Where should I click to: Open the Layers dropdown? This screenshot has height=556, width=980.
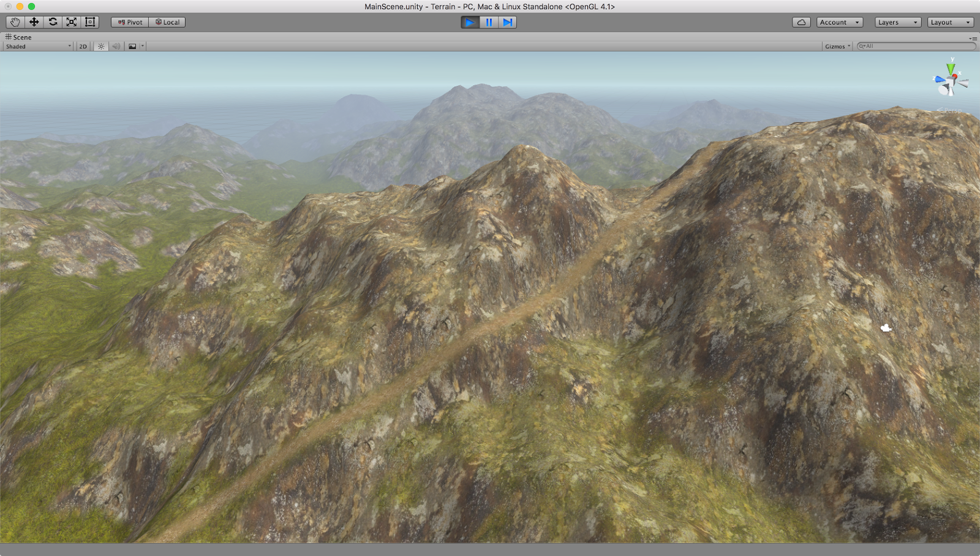point(897,22)
